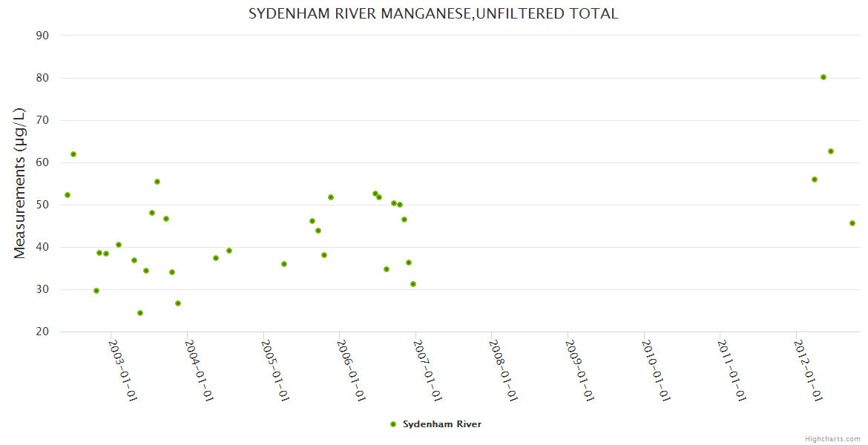
Task: Select the highest data point near 80
Action: (x=823, y=77)
